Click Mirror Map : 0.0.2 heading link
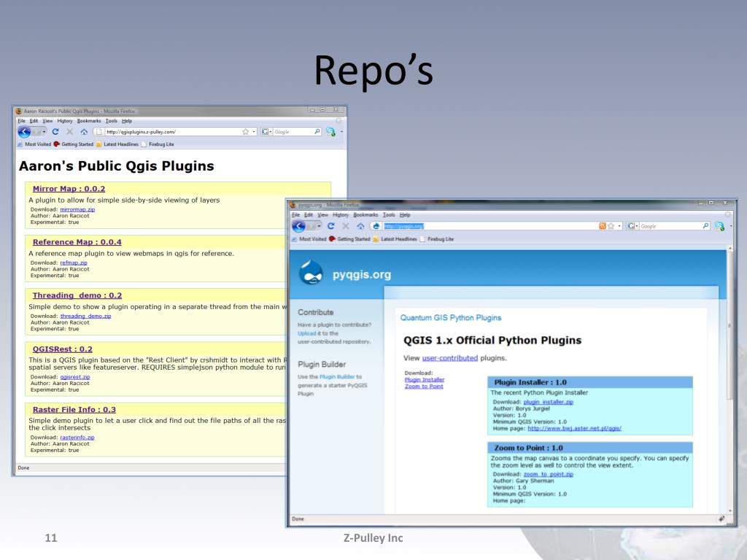Screen dimensions: 747x560 pyautogui.click(x=69, y=189)
